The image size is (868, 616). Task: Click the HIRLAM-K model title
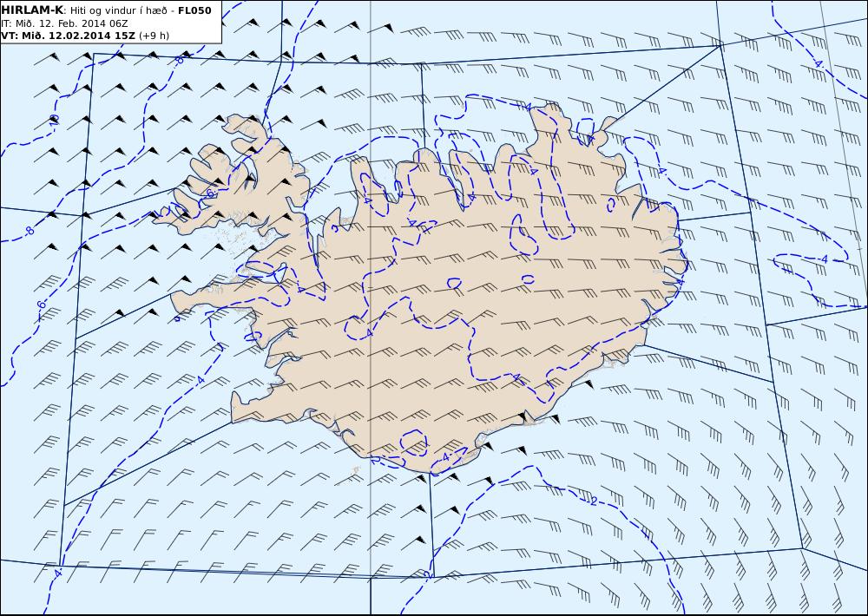tap(32, 10)
